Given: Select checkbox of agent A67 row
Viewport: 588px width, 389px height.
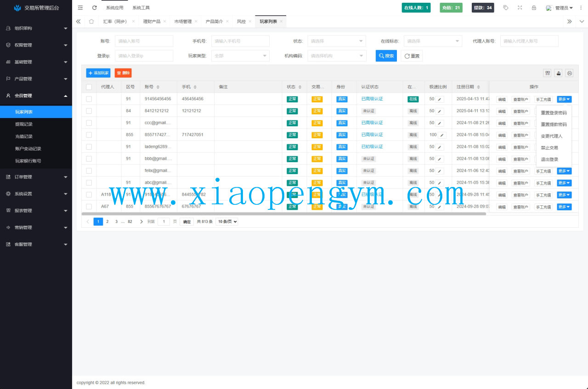Looking at the screenshot, I should [x=89, y=207].
